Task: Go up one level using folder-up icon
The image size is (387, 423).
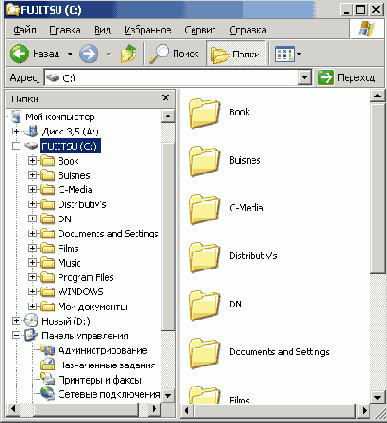Action: 129,54
